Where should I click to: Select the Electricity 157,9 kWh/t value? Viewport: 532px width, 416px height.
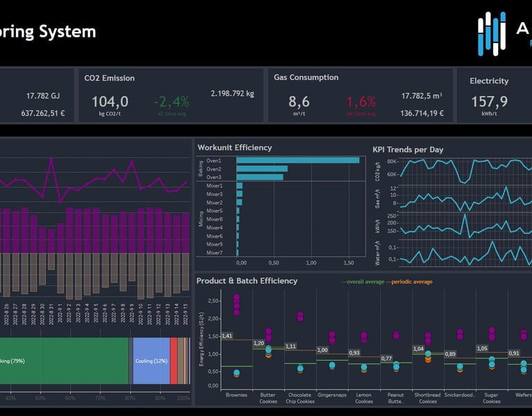[489, 101]
